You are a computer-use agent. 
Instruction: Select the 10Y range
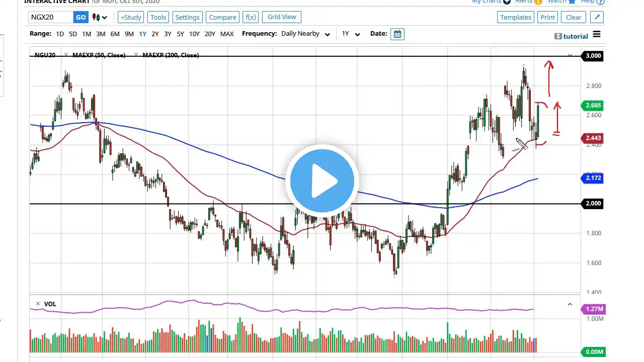[x=194, y=34]
